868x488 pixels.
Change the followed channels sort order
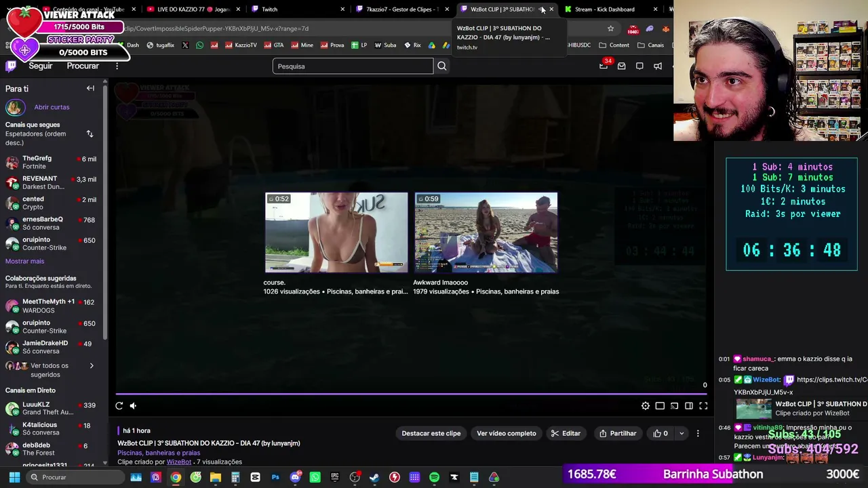point(90,134)
